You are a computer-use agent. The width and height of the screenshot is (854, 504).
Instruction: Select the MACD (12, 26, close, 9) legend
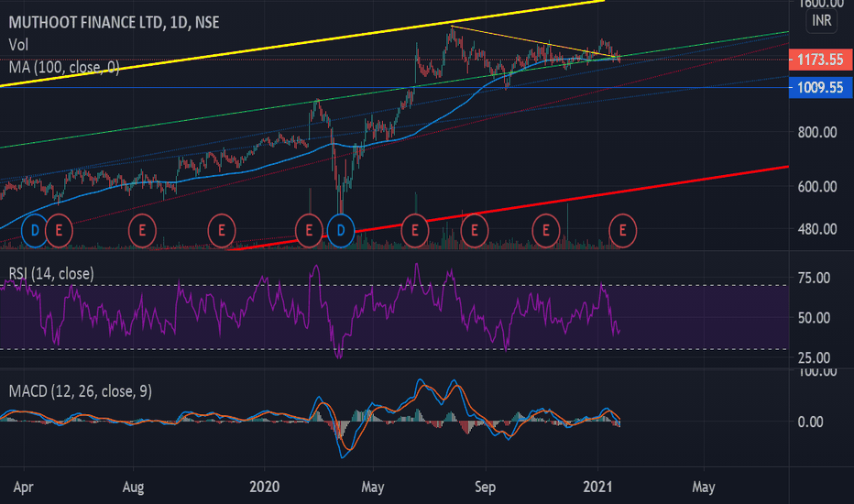[81, 391]
